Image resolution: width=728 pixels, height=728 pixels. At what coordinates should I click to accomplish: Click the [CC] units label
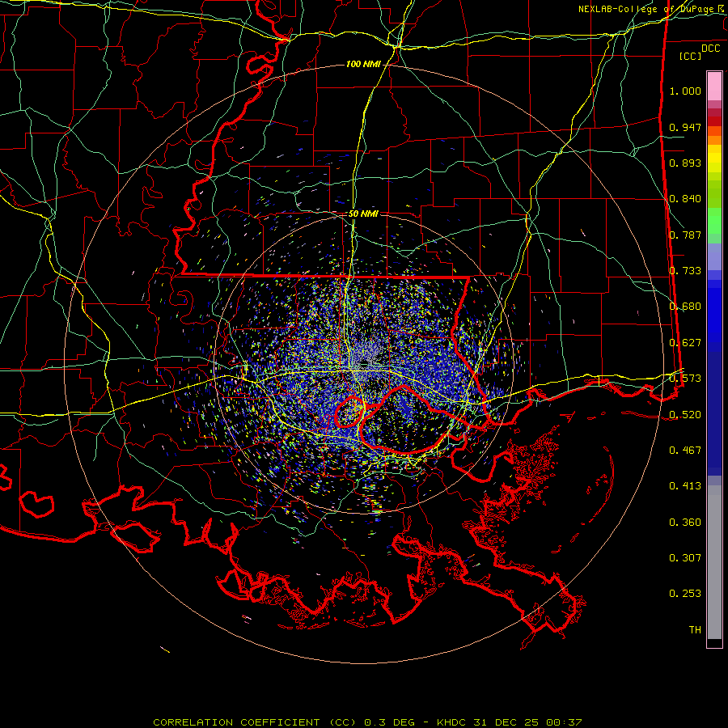click(691, 56)
